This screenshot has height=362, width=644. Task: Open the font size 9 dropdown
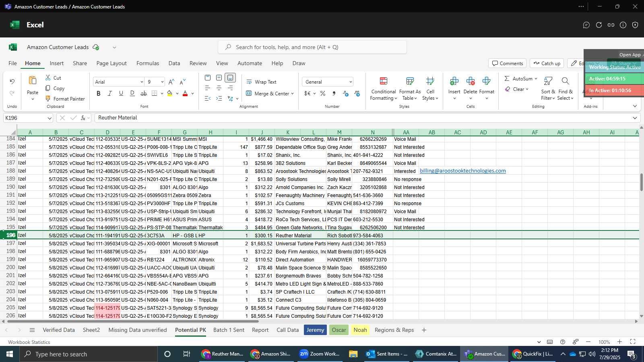162,82
